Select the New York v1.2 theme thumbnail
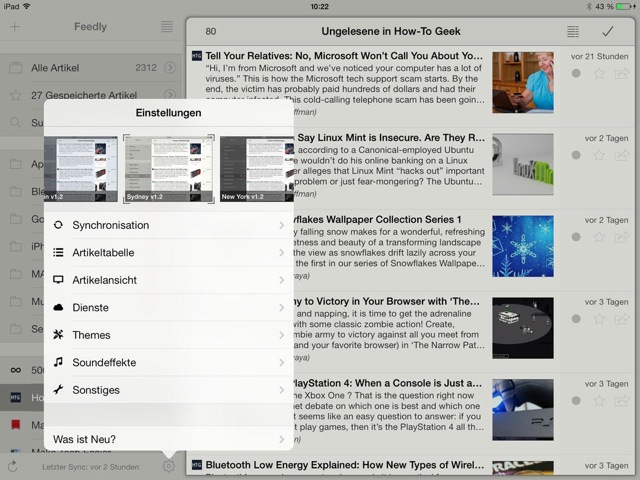 coord(256,169)
